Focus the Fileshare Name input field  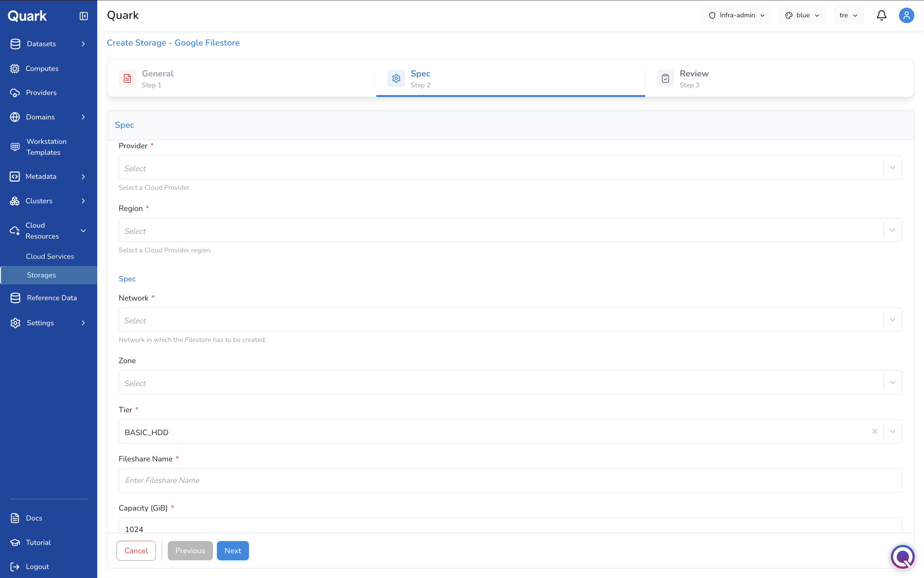[x=510, y=480]
